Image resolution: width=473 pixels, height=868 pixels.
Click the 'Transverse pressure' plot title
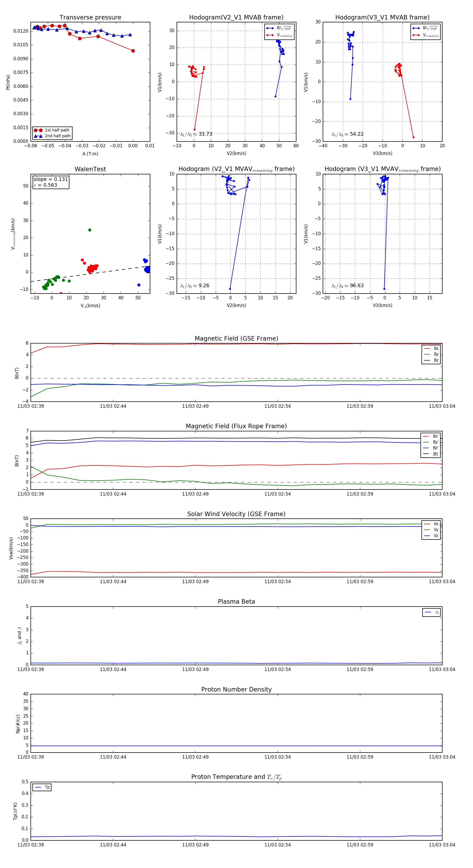tap(90, 18)
